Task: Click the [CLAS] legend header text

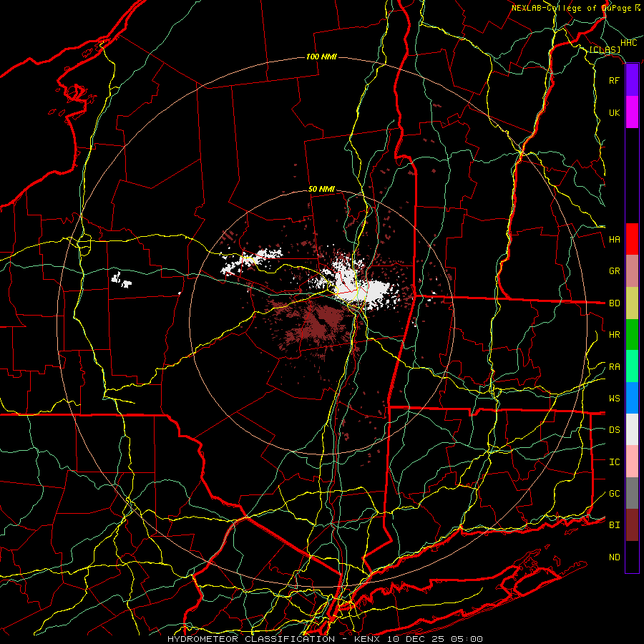Action: (x=605, y=50)
